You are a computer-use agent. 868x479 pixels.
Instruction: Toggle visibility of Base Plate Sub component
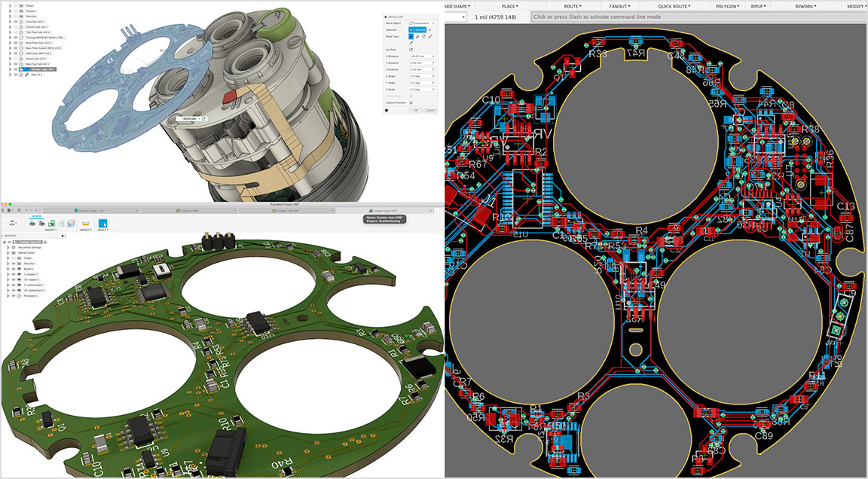tap(16, 43)
